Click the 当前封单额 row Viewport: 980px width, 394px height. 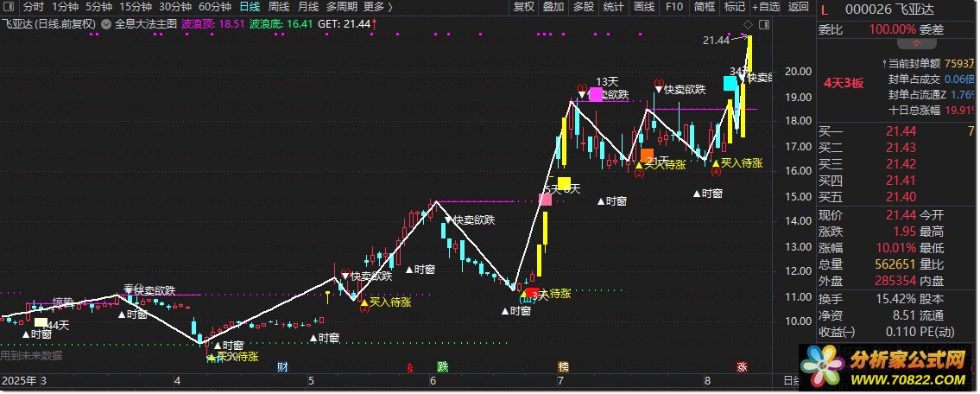pos(929,63)
